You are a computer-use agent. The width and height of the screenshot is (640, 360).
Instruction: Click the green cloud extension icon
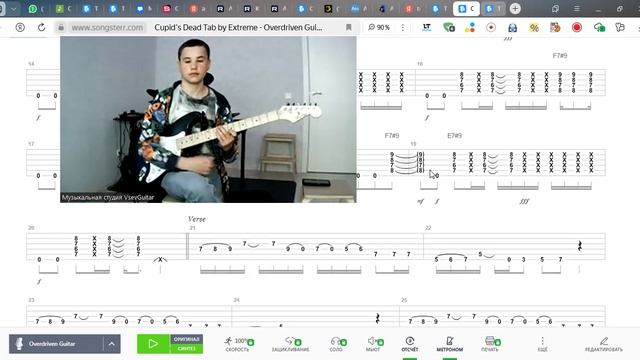click(599, 27)
